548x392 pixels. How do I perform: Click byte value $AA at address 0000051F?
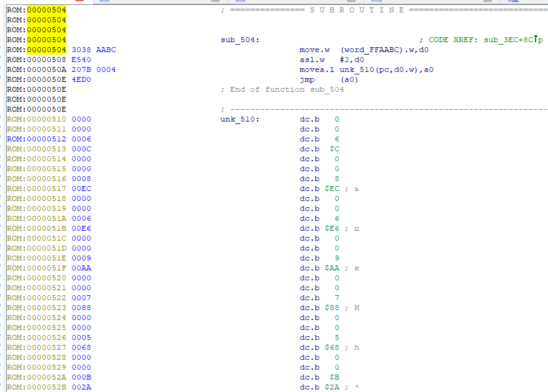pyautogui.click(x=331, y=268)
